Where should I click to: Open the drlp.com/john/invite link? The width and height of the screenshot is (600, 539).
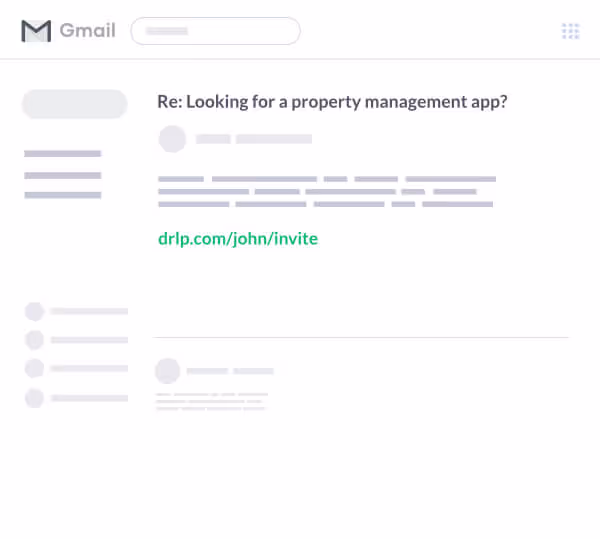click(x=238, y=239)
